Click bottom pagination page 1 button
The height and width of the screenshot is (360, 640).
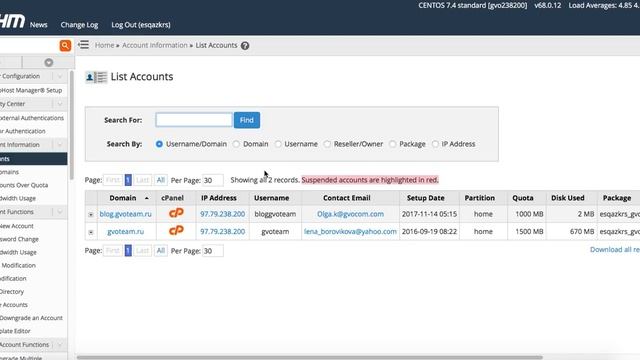pyautogui.click(x=128, y=251)
